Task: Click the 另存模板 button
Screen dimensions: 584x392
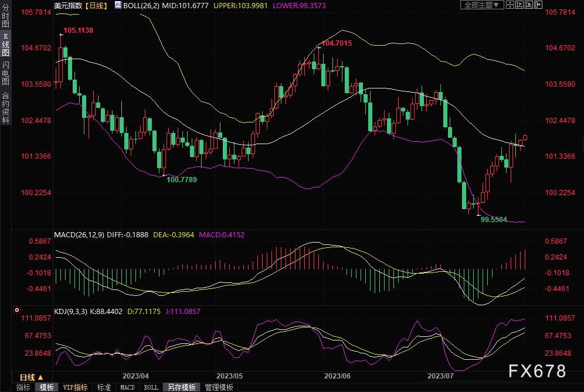Action: 181,387
